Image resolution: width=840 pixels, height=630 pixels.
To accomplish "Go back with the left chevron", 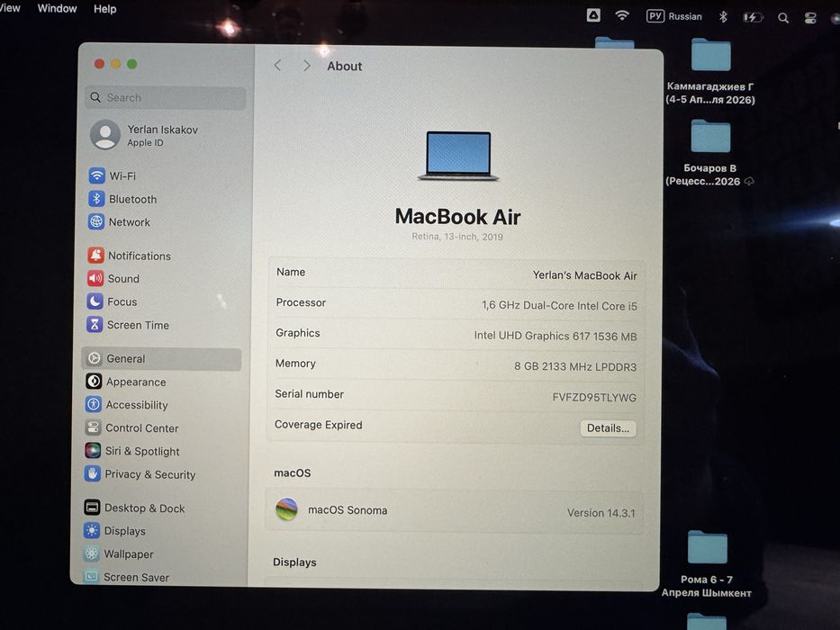I will pyautogui.click(x=277, y=66).
